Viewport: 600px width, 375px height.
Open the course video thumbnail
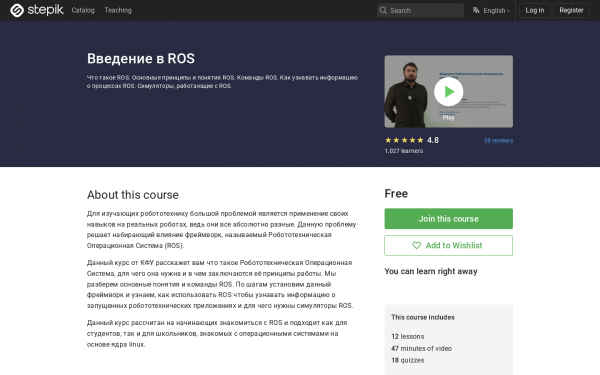(448, 91)
